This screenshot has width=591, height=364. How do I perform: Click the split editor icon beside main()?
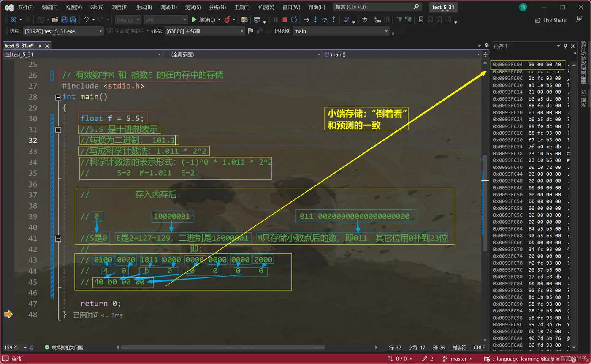tap(486, 54)
